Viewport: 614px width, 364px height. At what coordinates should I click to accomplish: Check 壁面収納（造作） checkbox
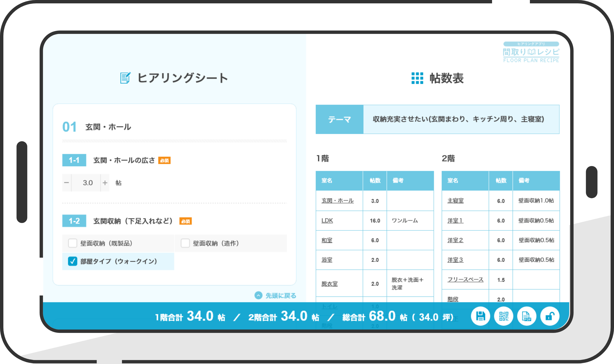click(185, 243)
